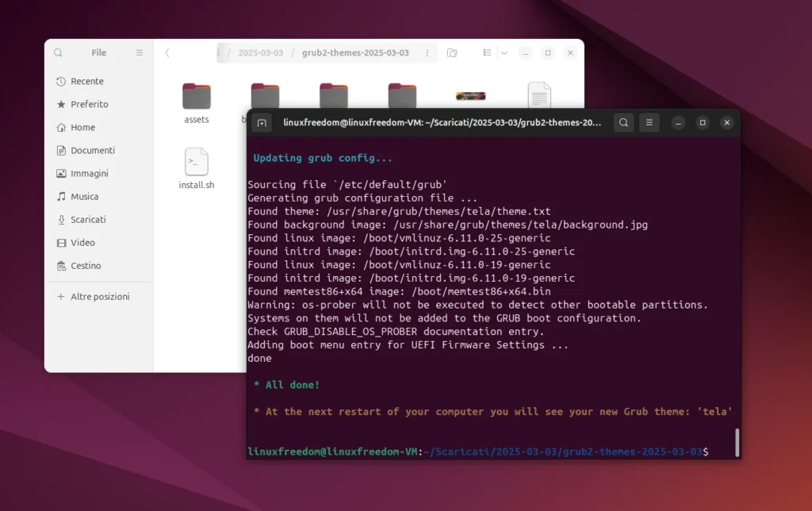Click the terminal prompt line

478,451
